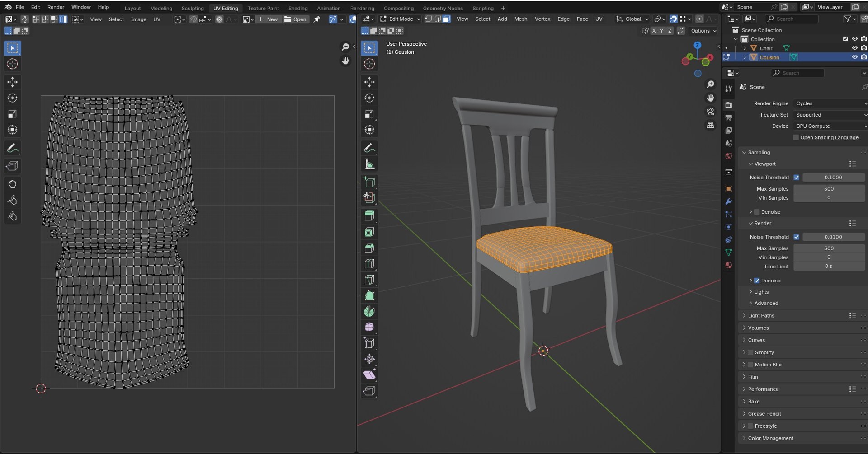The image size is (868, 454).
Task: Select the Inset Faces tool
Action: coord(369,232)
